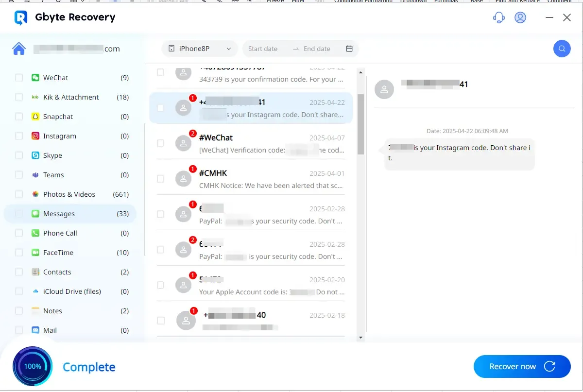Viewport: 583px width, 392px height.
Task: Select the Messages category
Action: 70,214
